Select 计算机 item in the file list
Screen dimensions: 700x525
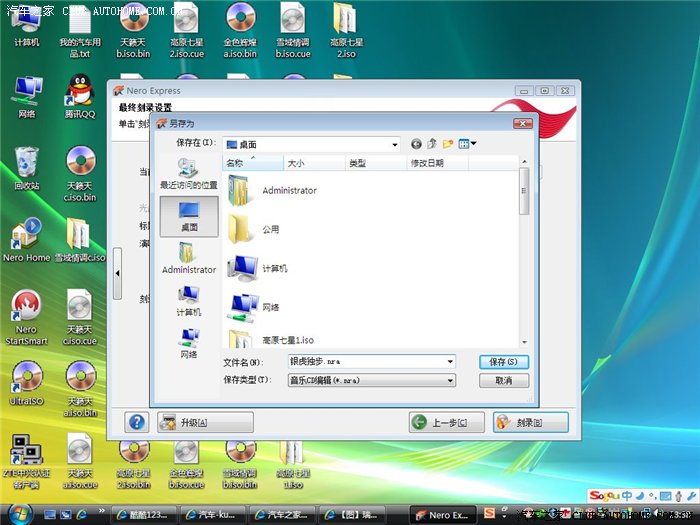pyautogui.click(x=257, y=268)
